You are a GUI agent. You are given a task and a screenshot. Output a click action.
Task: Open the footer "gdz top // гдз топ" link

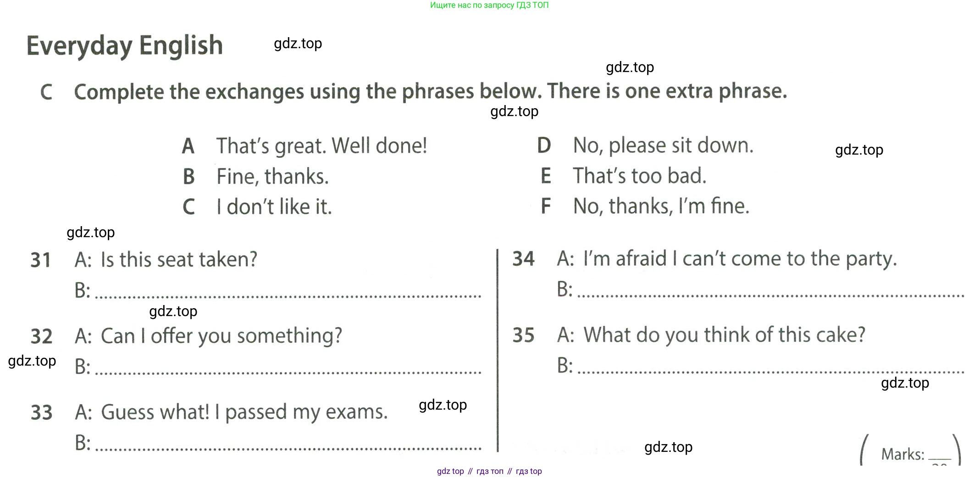(489, 471)
